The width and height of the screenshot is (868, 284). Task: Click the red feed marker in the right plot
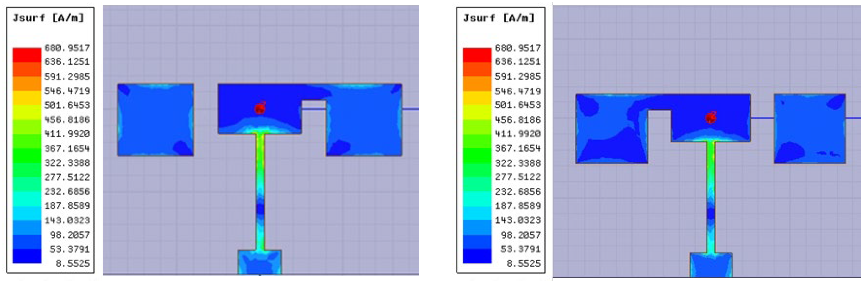[x=711, y=117]
